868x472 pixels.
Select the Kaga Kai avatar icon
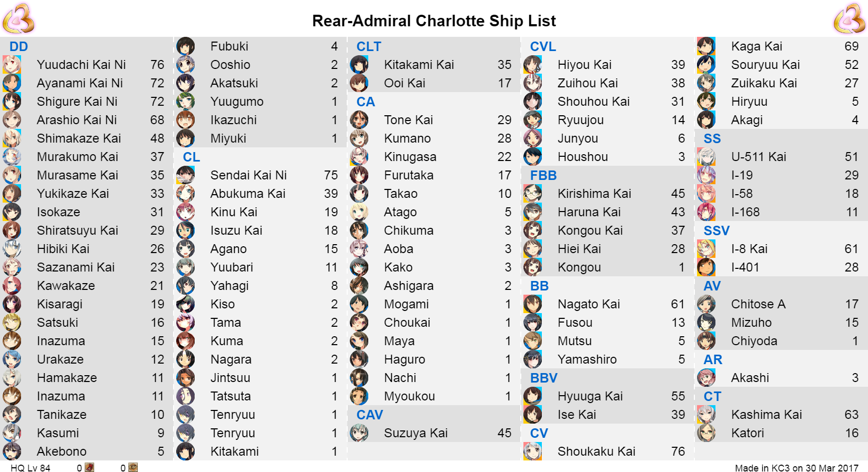706,46
